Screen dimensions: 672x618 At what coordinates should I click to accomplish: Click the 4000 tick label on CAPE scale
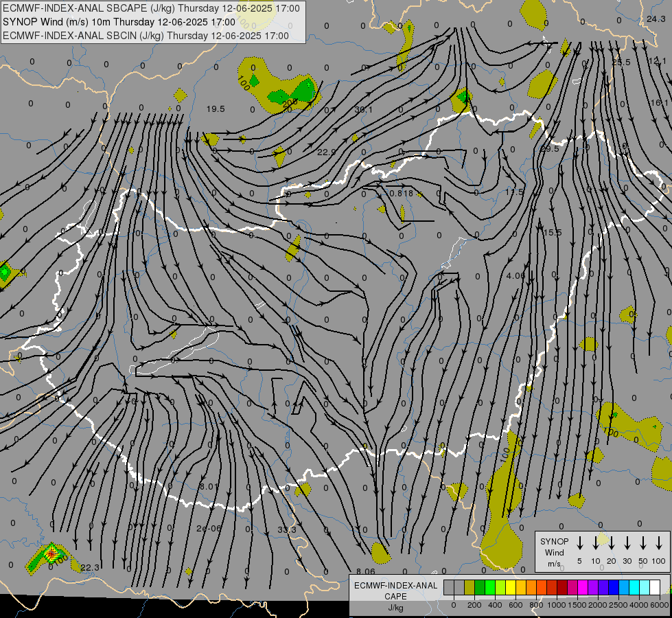[639, 605]
